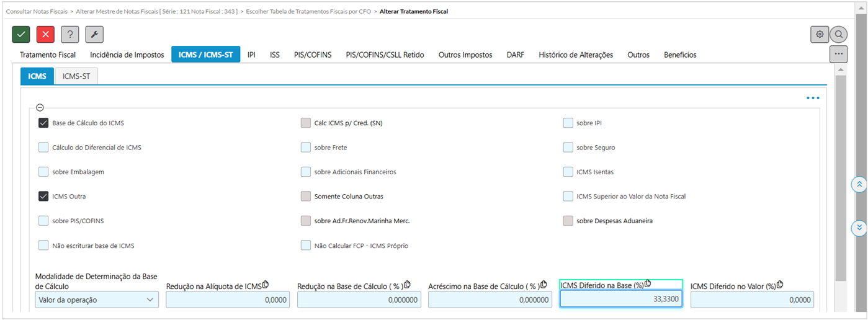Click the magnifying glass search icon
Viewport: 868px width, 320px height.
point(839,35)
